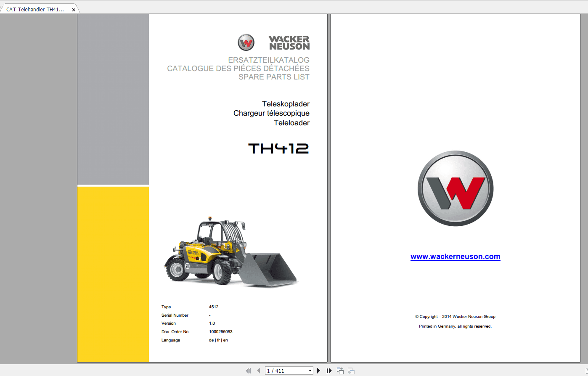Close the CAT Telehandler document tab
Screen dimensions: 588x376
(x=74, y=8)
